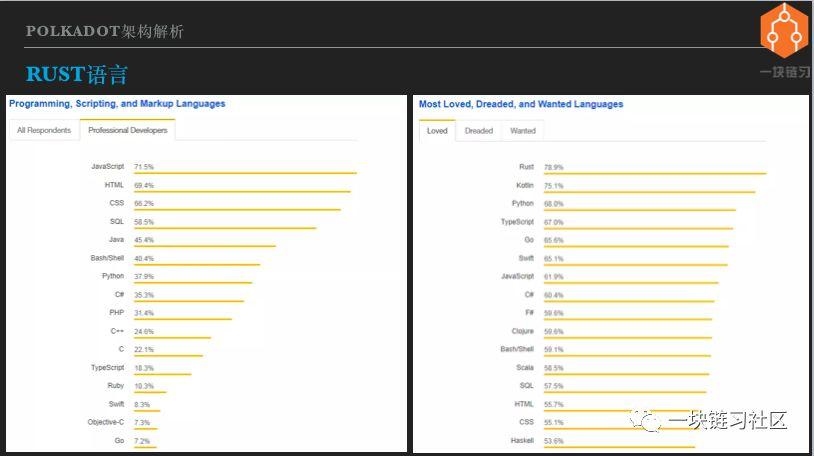Click the orange hexagon logo icon

(784, 31)
